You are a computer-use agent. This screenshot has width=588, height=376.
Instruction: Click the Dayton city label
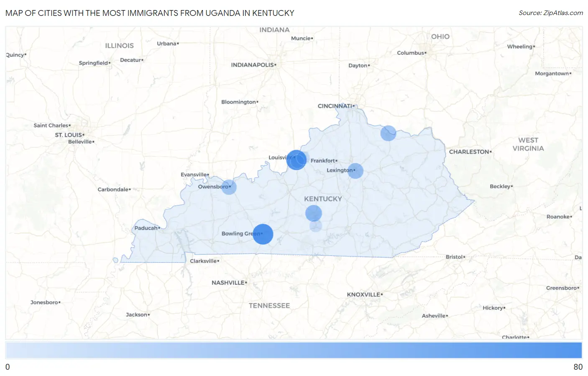point(358,66)
